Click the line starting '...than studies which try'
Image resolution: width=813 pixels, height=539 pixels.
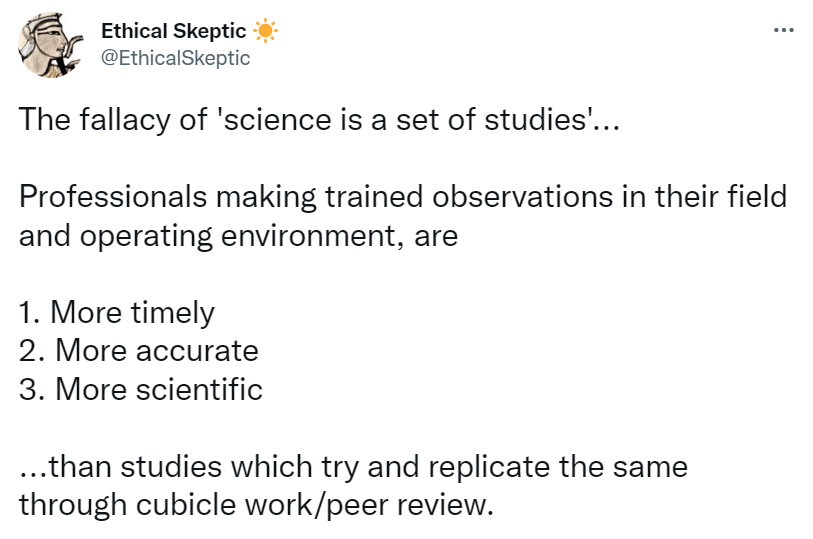[353, 466]
